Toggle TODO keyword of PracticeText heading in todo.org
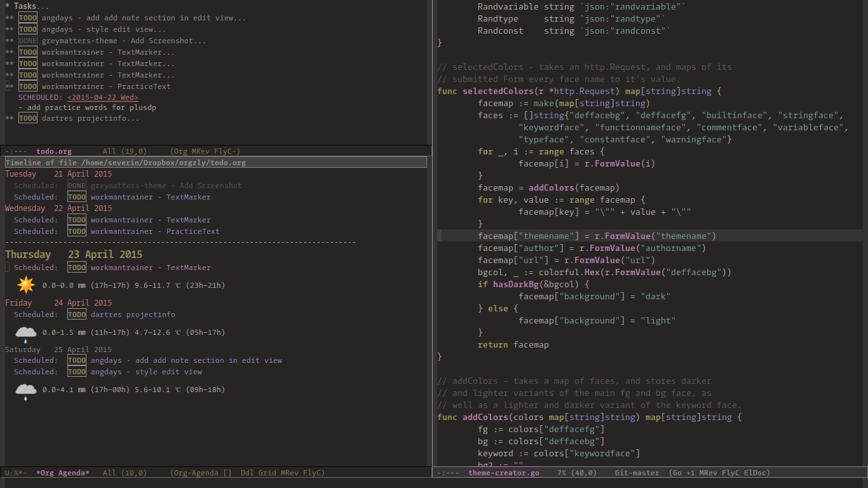This screenshot has width=868, height=488. point(28,86)
